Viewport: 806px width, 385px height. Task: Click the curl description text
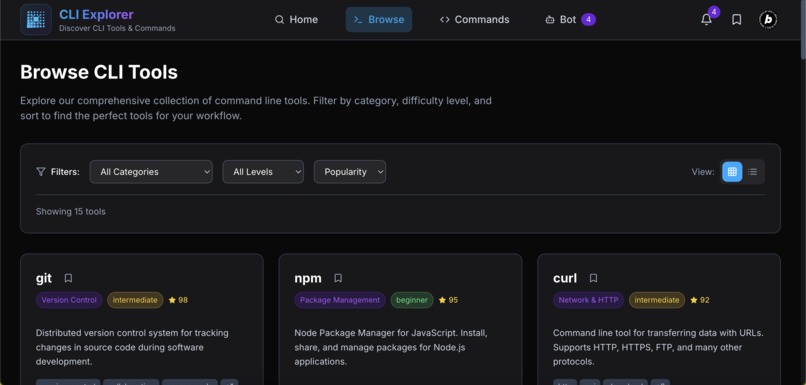[x=658, y=347]
